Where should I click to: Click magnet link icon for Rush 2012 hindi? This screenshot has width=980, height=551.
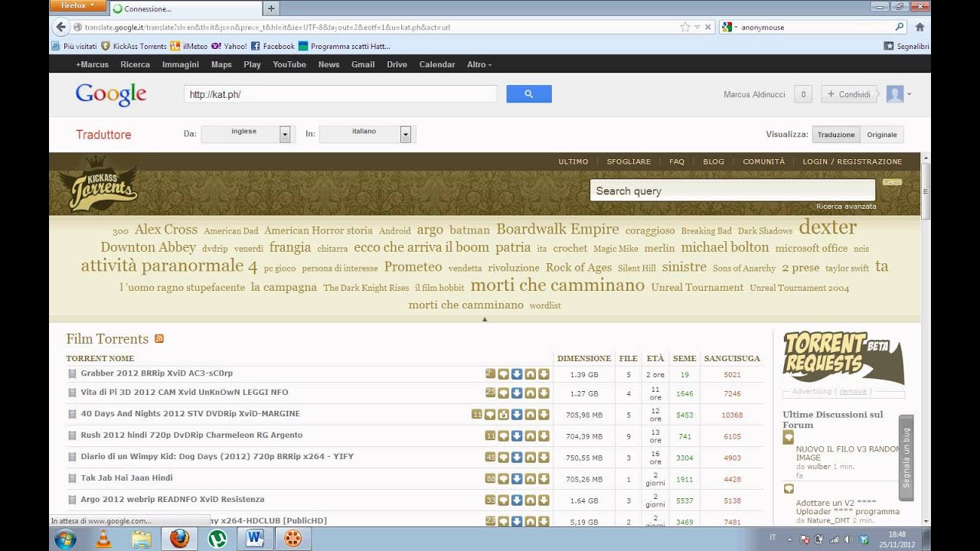[530, 435]
